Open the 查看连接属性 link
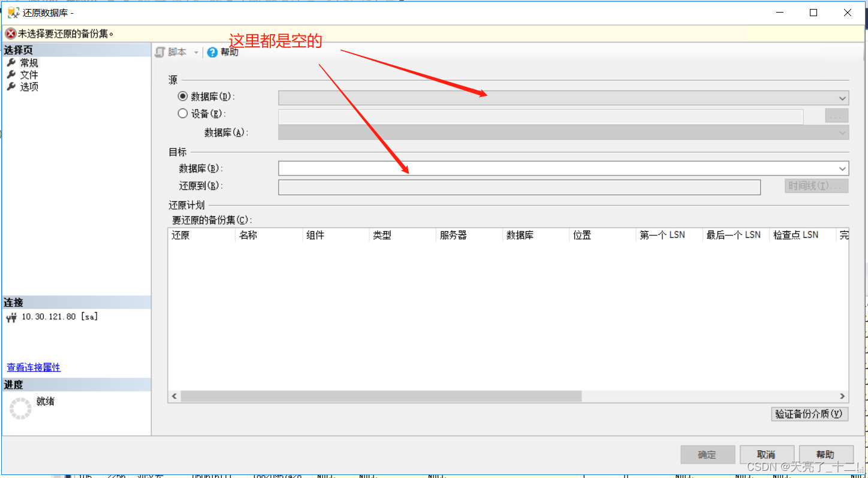The height and width of the screenshot is (478, 868). point(34,367)
